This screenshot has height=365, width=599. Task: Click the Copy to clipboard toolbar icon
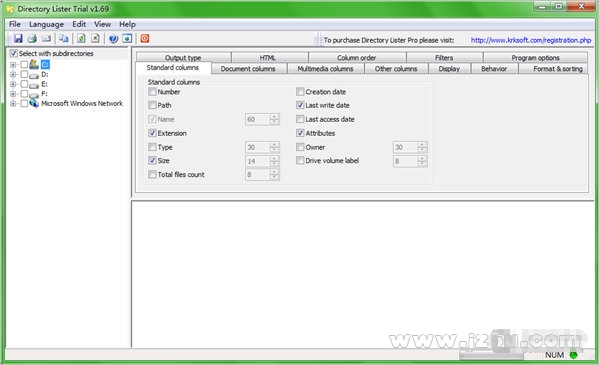(64, 39)
